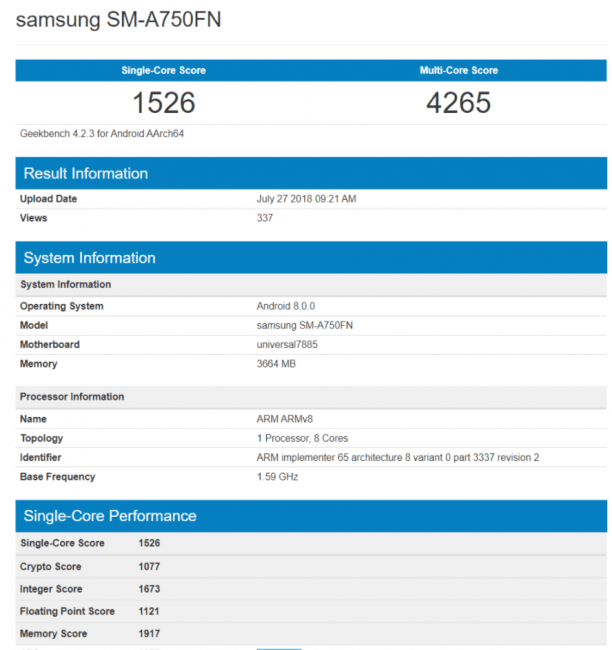This screenshot has width=612, height=650.
Task: Click the Result Information section header
Action: (311, 173)
